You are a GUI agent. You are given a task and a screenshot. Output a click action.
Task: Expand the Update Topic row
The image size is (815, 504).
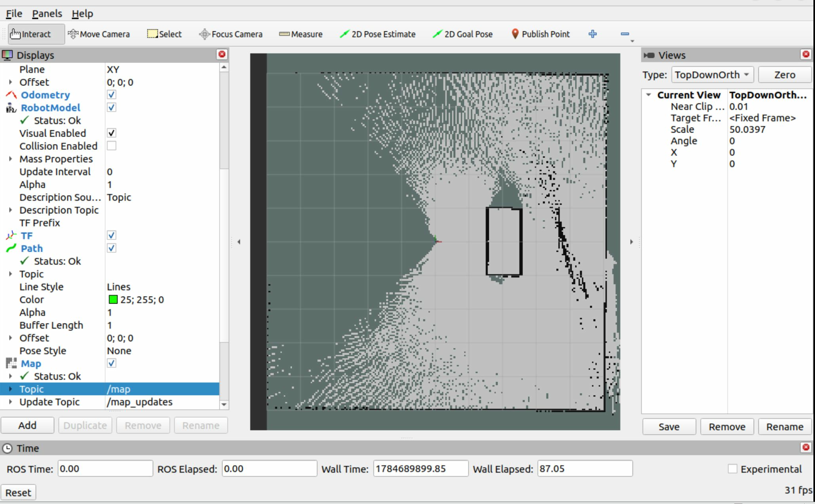[11, 401]
